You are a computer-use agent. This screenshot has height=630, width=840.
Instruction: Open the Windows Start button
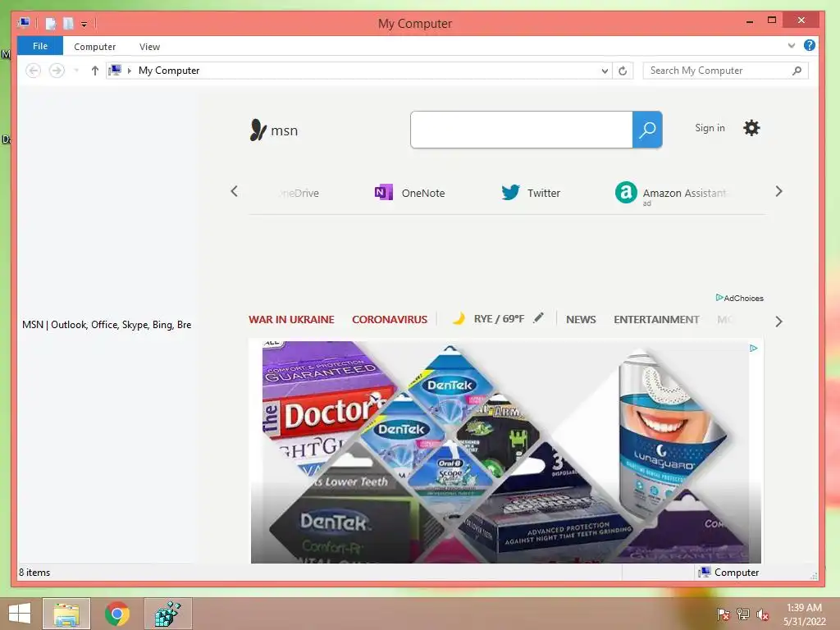tap(20, 614)
